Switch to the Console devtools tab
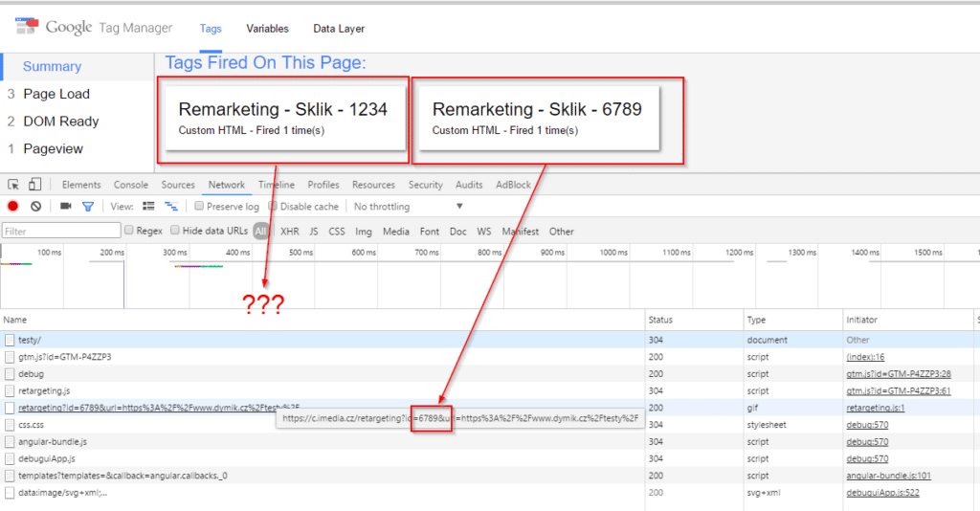The image size is (980, 511). click(130, 185)
